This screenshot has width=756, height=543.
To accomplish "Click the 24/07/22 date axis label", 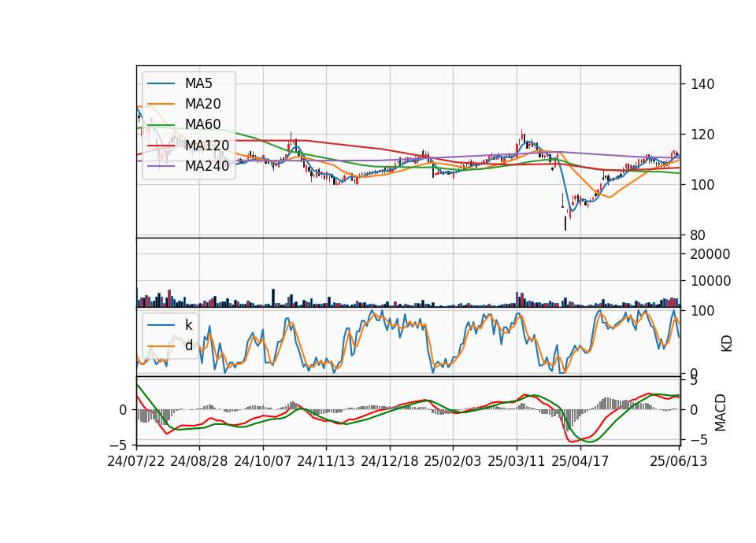I will (136, 461).
